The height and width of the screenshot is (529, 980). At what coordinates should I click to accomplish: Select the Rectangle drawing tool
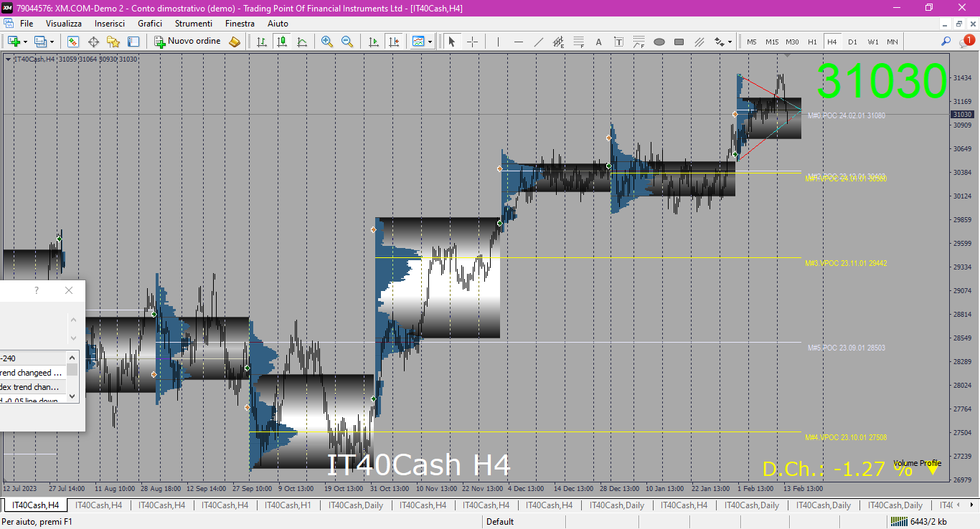tap(679, 42)
